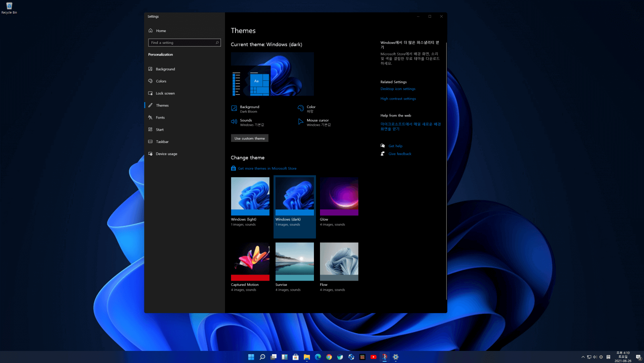Toggle the Korean IME indicator in tray

609,357
